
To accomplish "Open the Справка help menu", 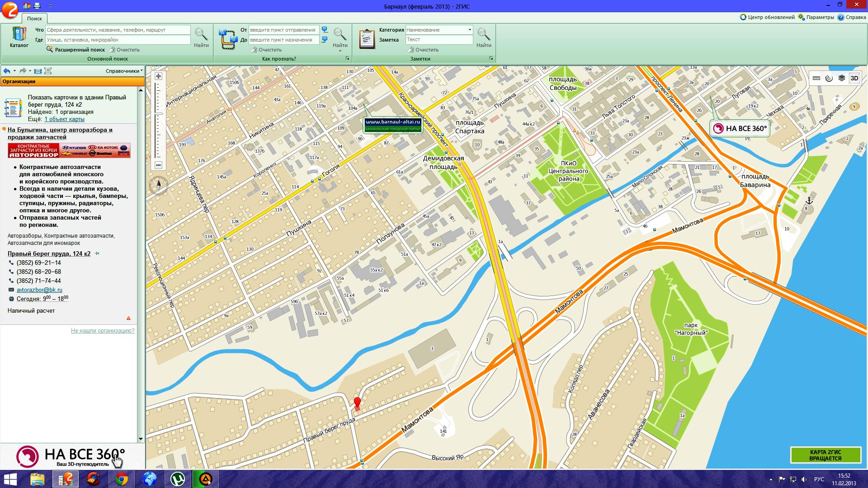I will tap(852, 17).
